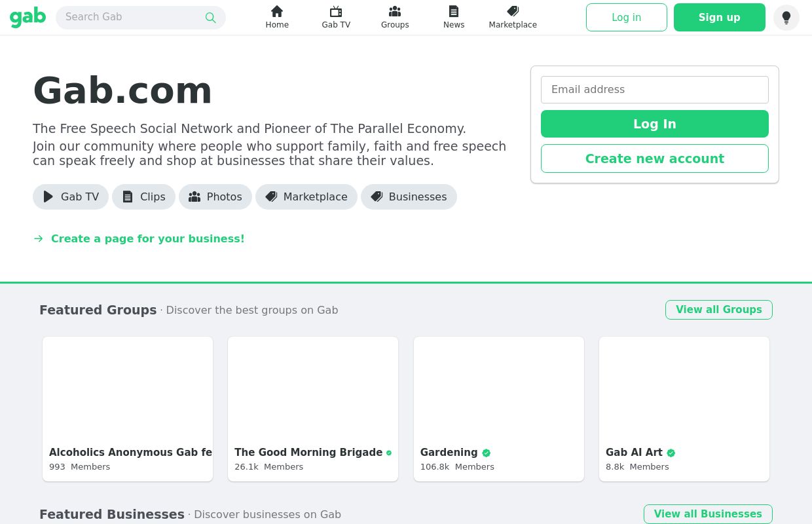Viewport: 812px width, 524px height.
Task: Toggle dark mode with the lightbulb button
Action: click(x=786, y=18)
